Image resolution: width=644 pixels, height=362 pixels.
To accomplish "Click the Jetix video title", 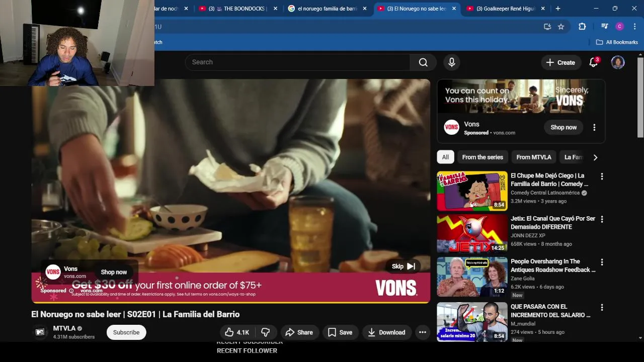I will pyautogui.click(x=553, y=223).
